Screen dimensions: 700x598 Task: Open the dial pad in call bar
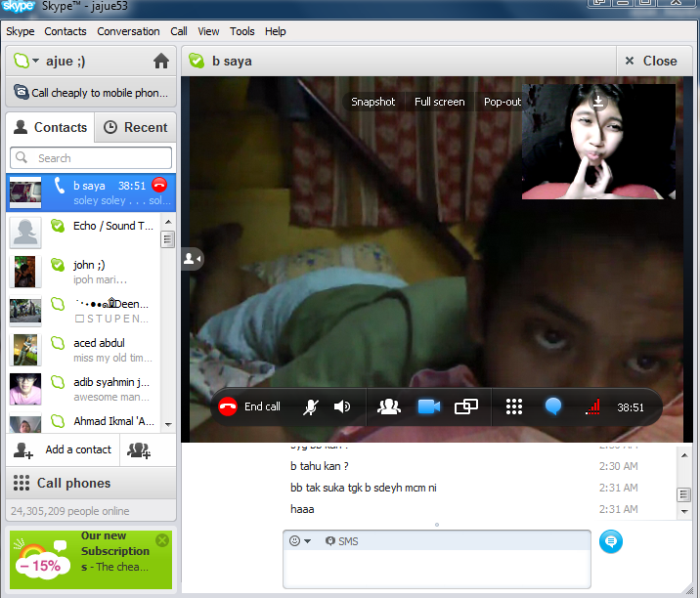(x=514, y=406)
